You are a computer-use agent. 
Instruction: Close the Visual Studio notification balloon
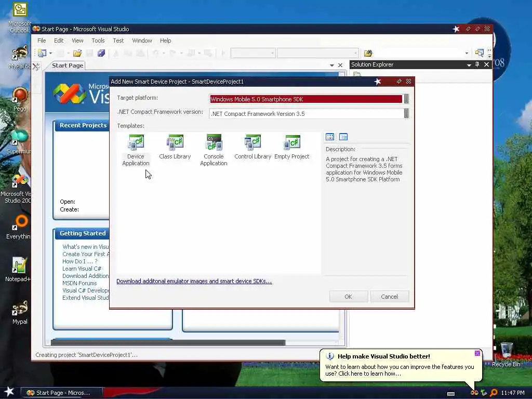tap(477, 353)
